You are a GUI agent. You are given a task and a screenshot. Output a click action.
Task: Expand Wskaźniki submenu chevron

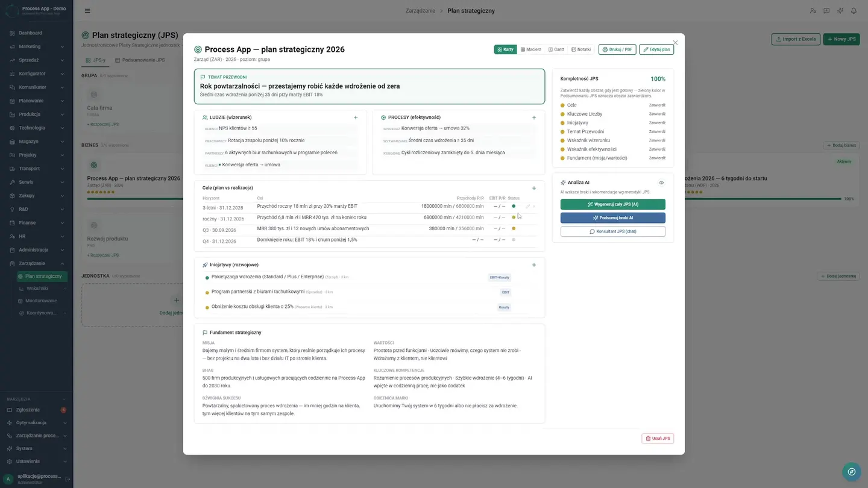64,289
